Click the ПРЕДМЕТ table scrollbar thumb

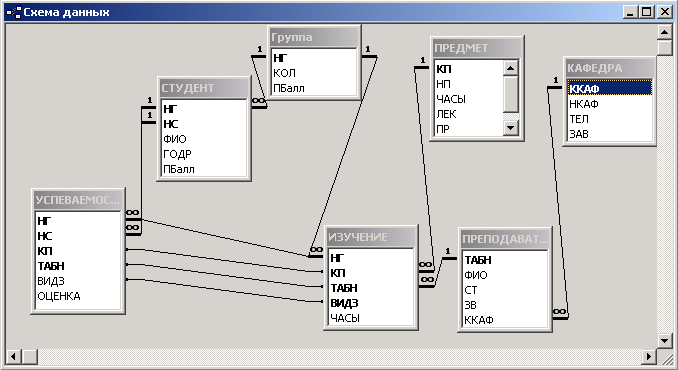coord(511,94)
